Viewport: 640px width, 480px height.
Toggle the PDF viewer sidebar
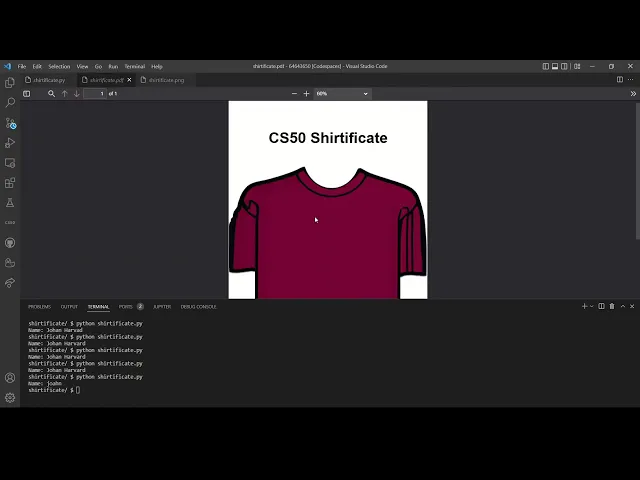point(27,94)
